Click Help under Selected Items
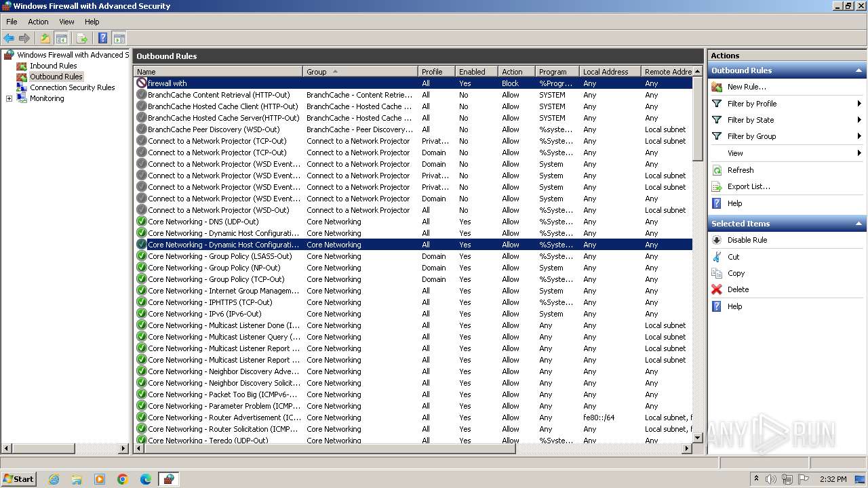The height and width of the screenshot is (488, 868). (x=735, y=306)
